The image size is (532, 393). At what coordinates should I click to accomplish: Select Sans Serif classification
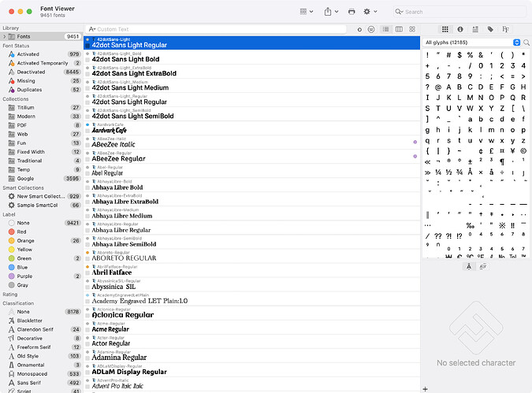tap(41, 383)
